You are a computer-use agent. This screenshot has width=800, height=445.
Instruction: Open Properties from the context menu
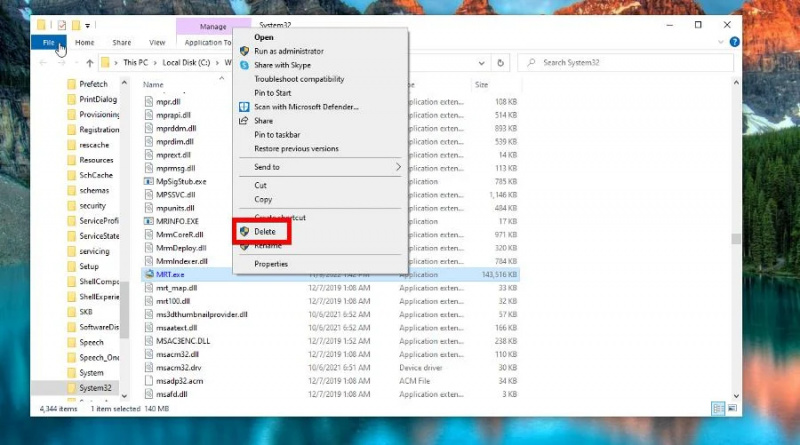pyautogui.click(x=271, y=264)
